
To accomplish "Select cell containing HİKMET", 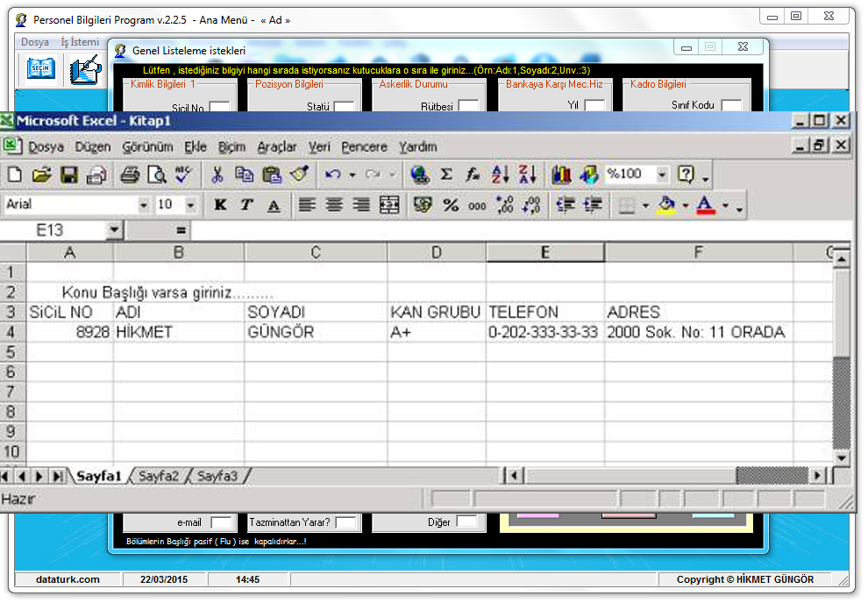I will click(179, 332).
